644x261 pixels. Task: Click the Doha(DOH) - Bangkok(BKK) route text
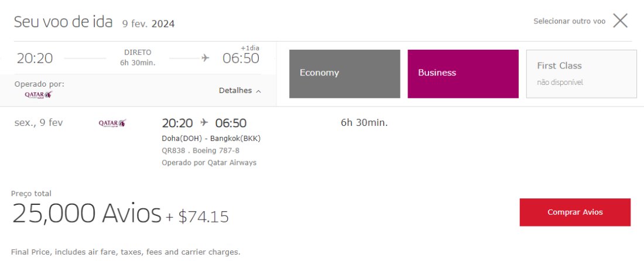pyautogui.click(x=211, y=139)
